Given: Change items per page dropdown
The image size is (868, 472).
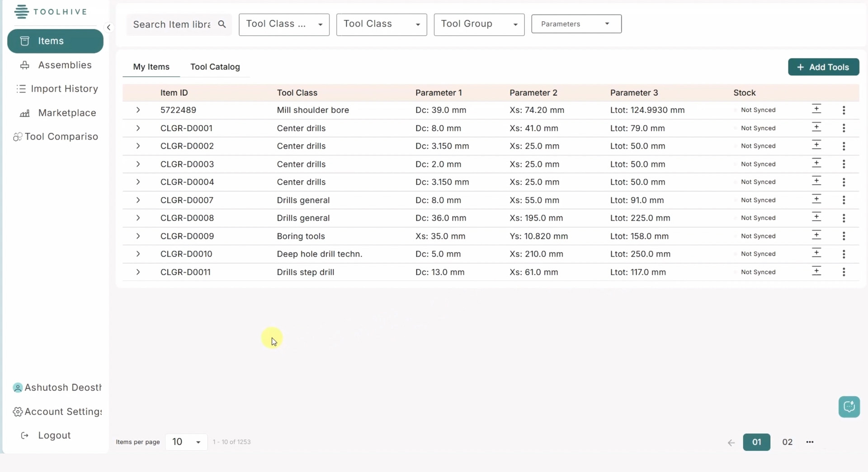Looking at the screenshot, I should coord(186,442).
